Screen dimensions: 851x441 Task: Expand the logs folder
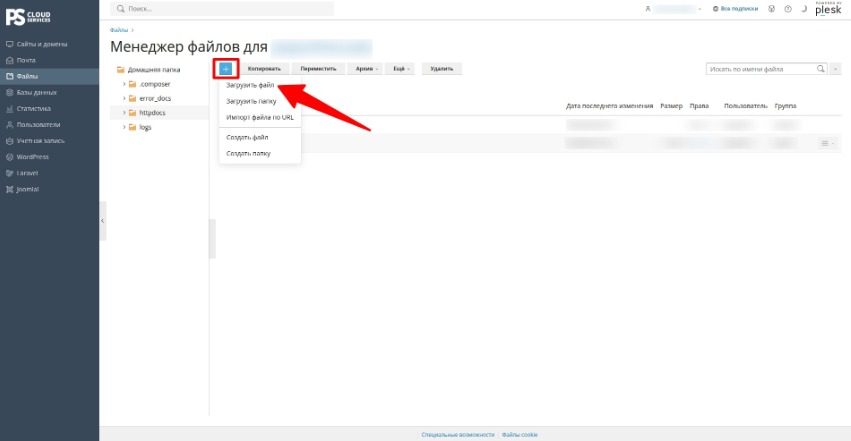[124, 127]
